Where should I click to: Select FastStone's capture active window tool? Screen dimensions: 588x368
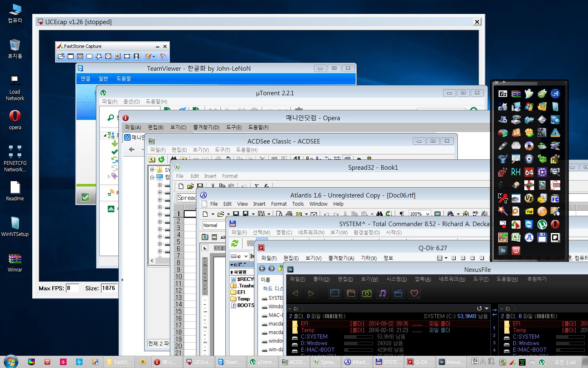[71, 56]
